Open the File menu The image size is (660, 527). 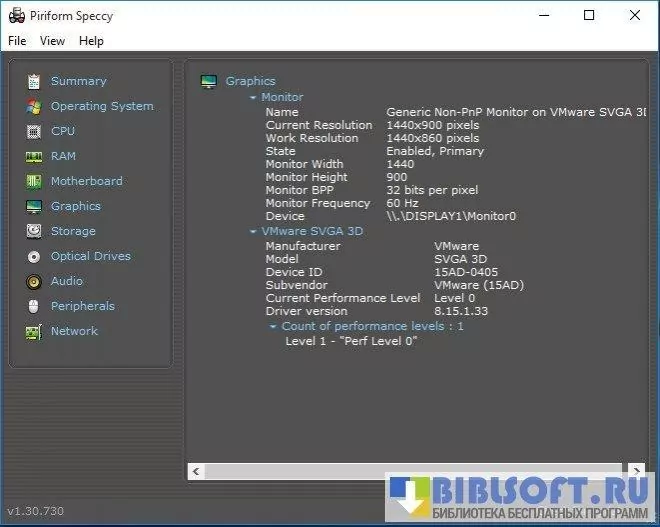(x=17, y=41)
